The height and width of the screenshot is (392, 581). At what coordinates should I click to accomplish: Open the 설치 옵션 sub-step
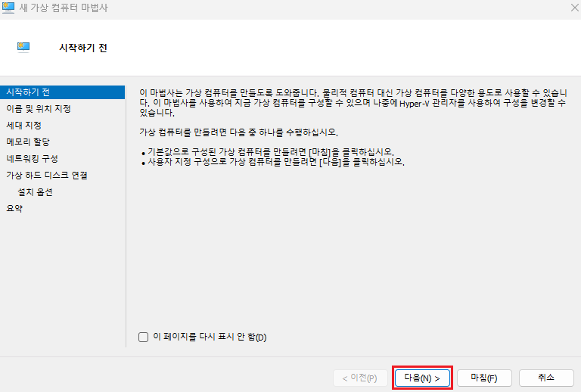pyautogui.click(x=36, y=192)
